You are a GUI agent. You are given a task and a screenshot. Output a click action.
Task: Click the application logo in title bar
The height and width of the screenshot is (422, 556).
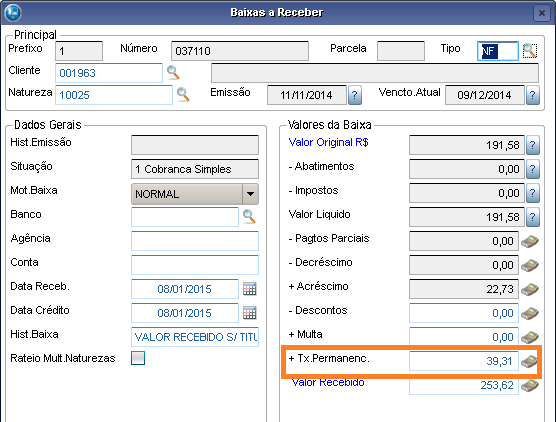(13, 12)
